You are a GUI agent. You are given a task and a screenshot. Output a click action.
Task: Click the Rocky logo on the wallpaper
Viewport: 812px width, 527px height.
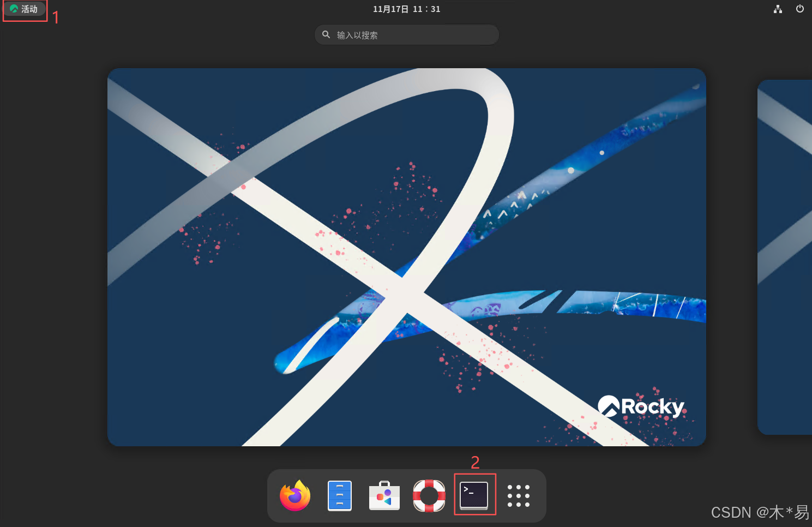click(641, 406)
